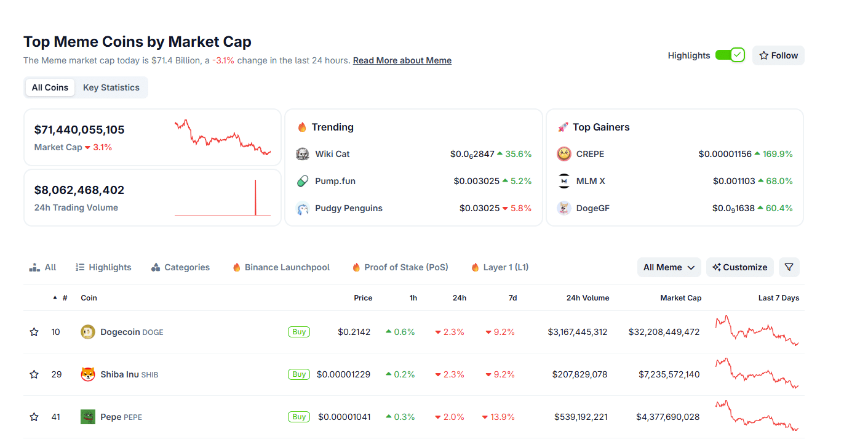Expand the Highlights filter option
Viewport: 868px width, 439px height.
103,267
